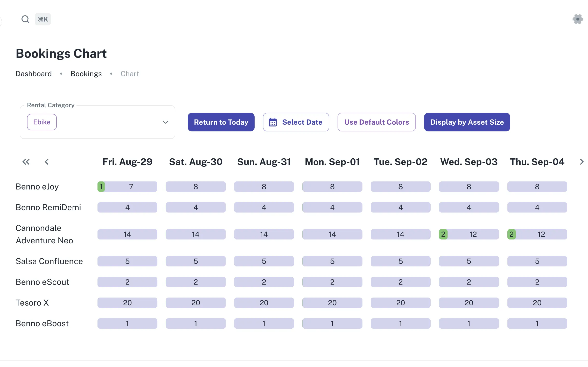Screen dimensions: 588x367
Task: Open settings via the gear icon
Action: 577,19
